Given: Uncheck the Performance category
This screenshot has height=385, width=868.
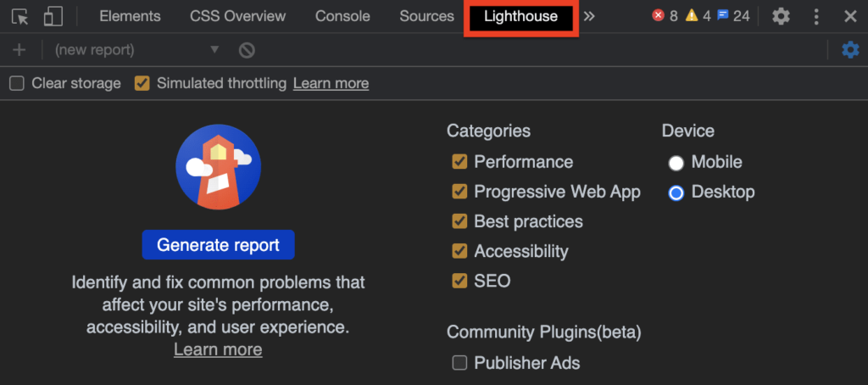Looking at the screenshot, I should coord(459,162).
